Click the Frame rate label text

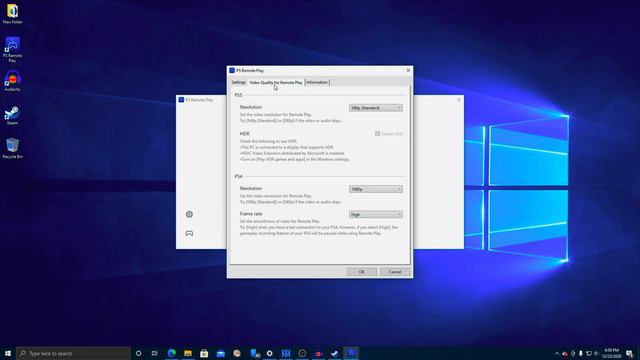coord(251,214)
